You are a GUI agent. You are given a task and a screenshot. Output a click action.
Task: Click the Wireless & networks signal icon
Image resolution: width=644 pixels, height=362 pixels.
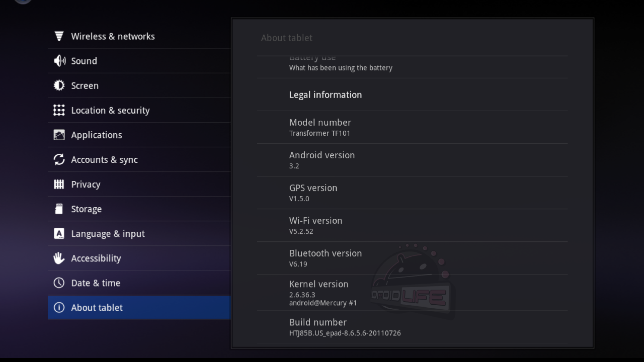[x=59, y=36]
